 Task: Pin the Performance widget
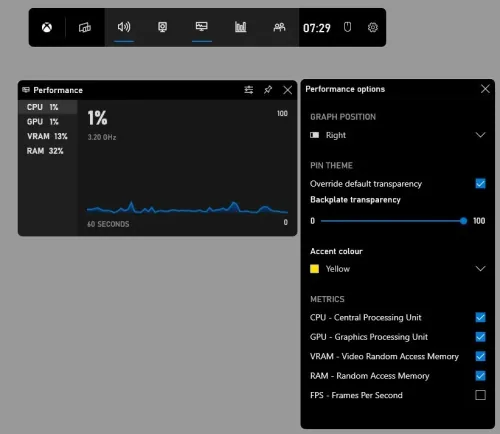268,90
